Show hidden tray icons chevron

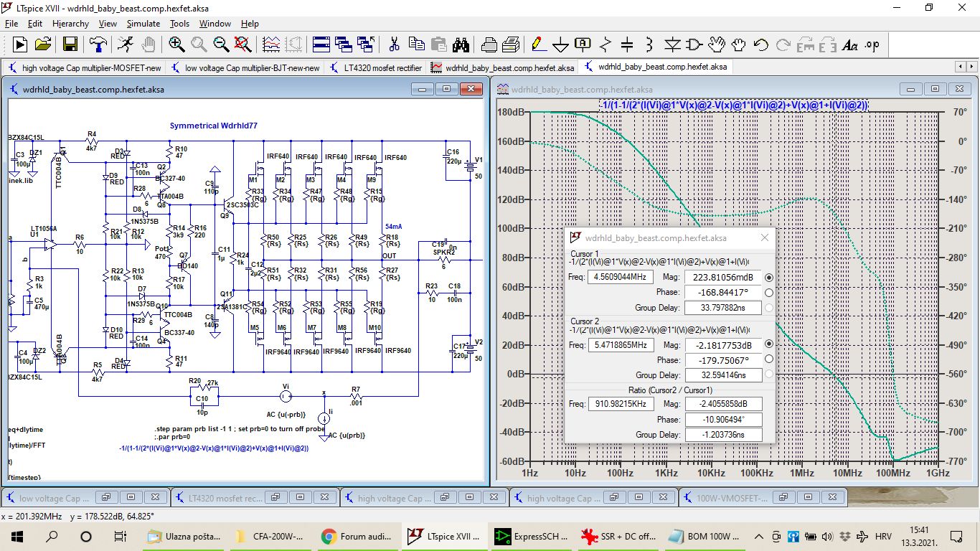tap(758, 536)
